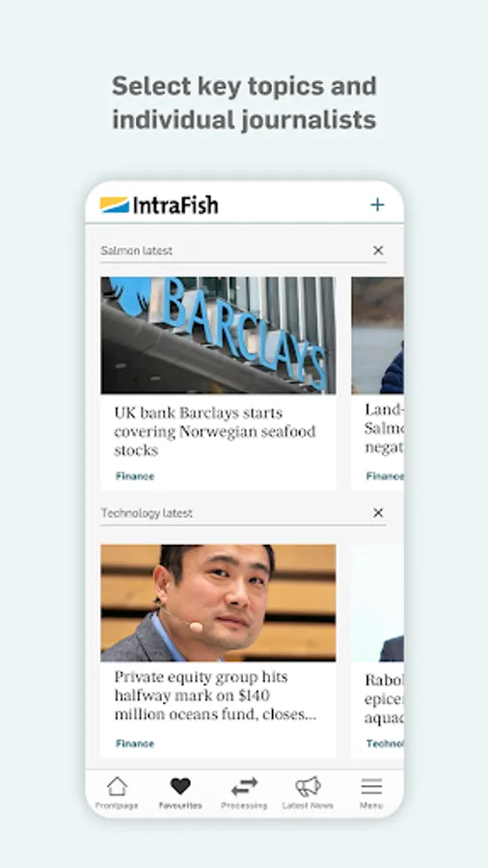This screenshot has width=488, height=868.
Task: Read UK bank Barclays starts covering article
Action: pos(215,432)
